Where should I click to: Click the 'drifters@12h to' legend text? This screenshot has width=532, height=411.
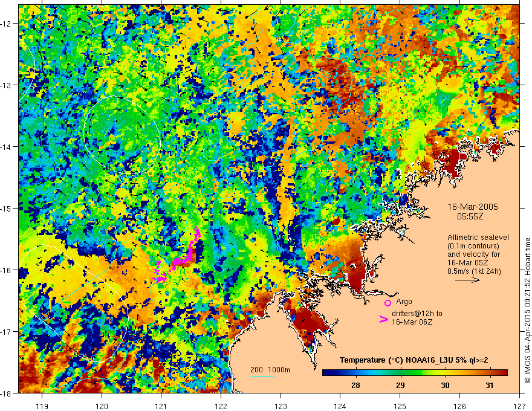[417, 313]
